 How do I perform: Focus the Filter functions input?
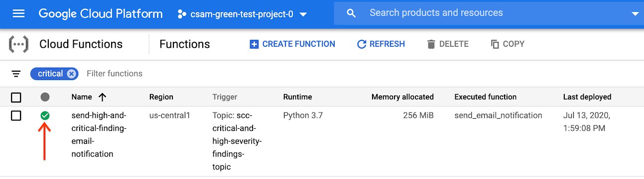pyautogui.click(x=115, y=74)
